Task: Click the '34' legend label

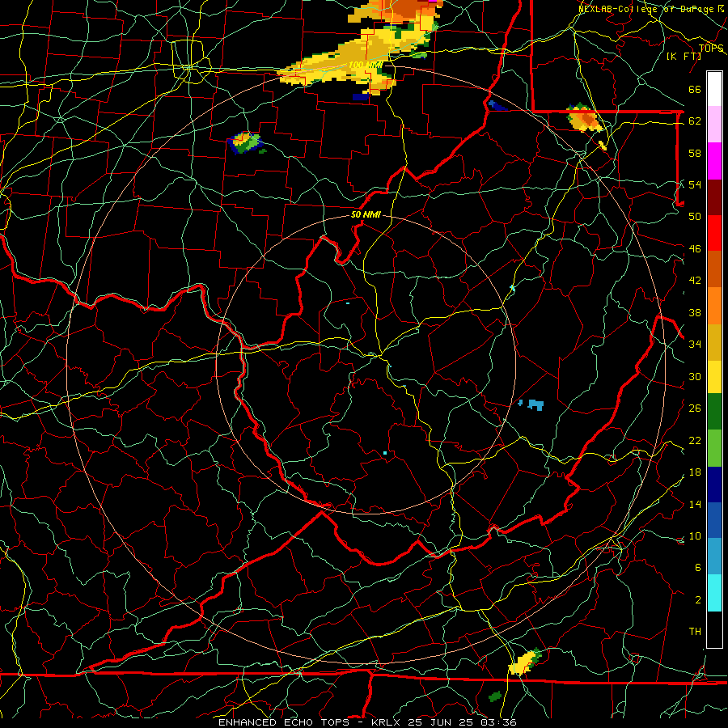Action: (x=695, y=344)
